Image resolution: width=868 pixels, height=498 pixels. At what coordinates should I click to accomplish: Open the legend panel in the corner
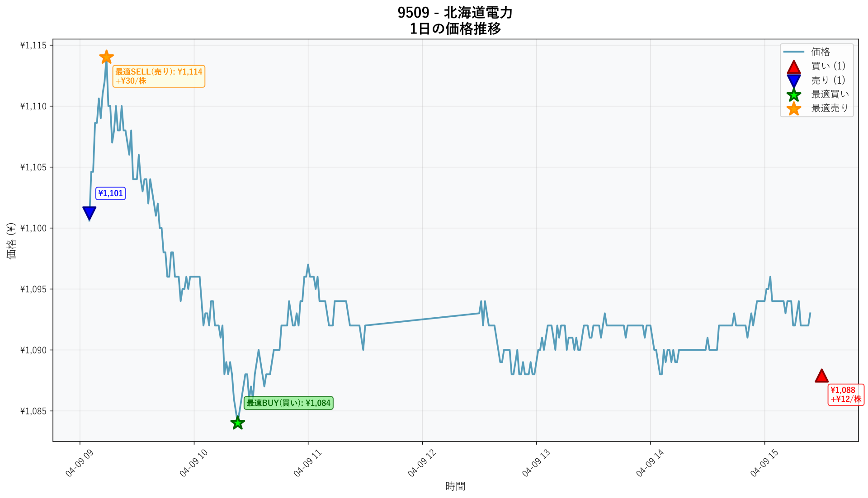[816, 80]
